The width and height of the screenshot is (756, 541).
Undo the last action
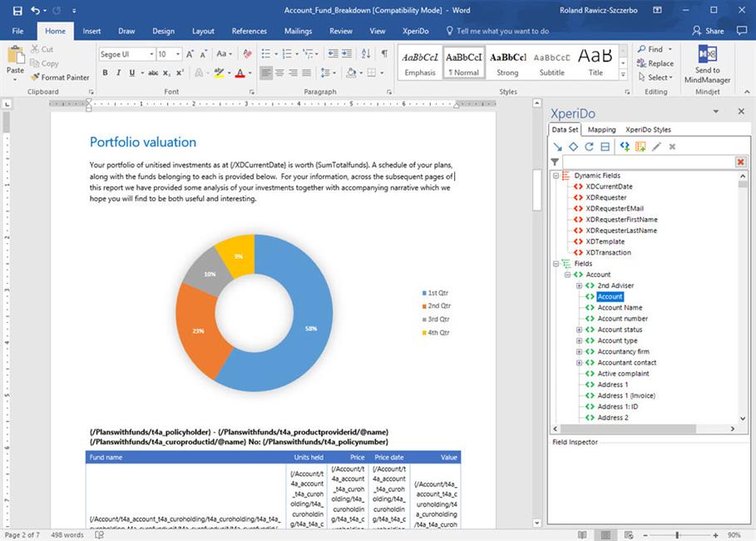[35, 10]
